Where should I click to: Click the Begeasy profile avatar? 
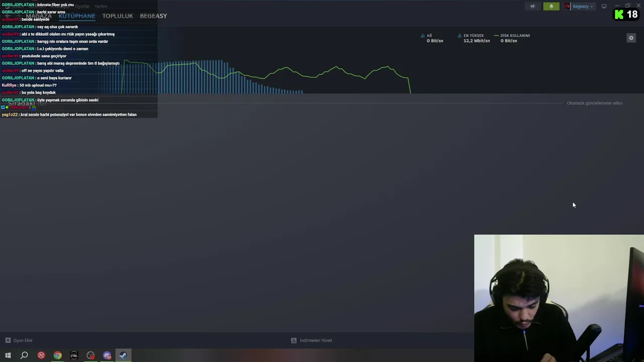(x=568, y=7)
